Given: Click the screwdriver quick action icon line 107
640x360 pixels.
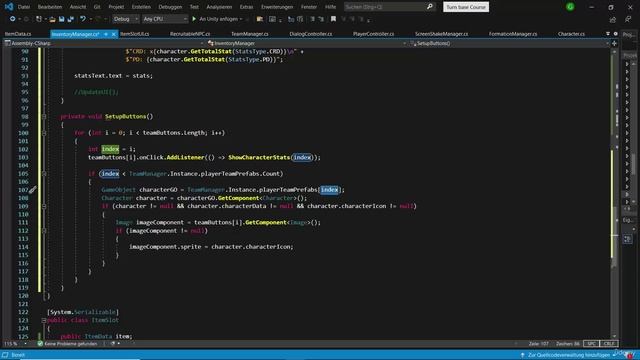Looking at the screenshot, I should [x=32, y=190].
